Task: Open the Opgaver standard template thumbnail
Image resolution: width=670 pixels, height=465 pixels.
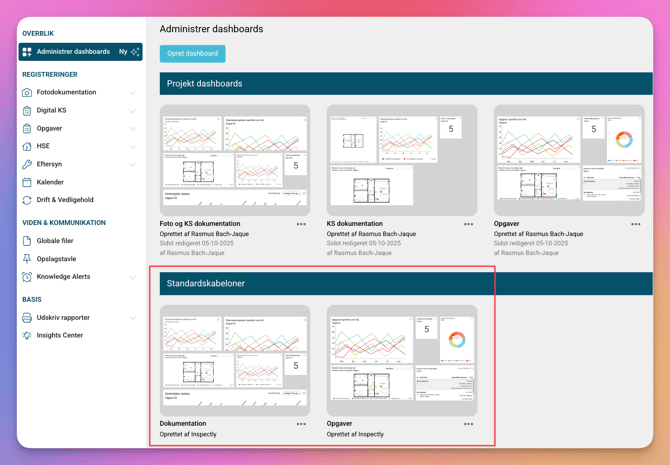Action: tap(402, 360)
